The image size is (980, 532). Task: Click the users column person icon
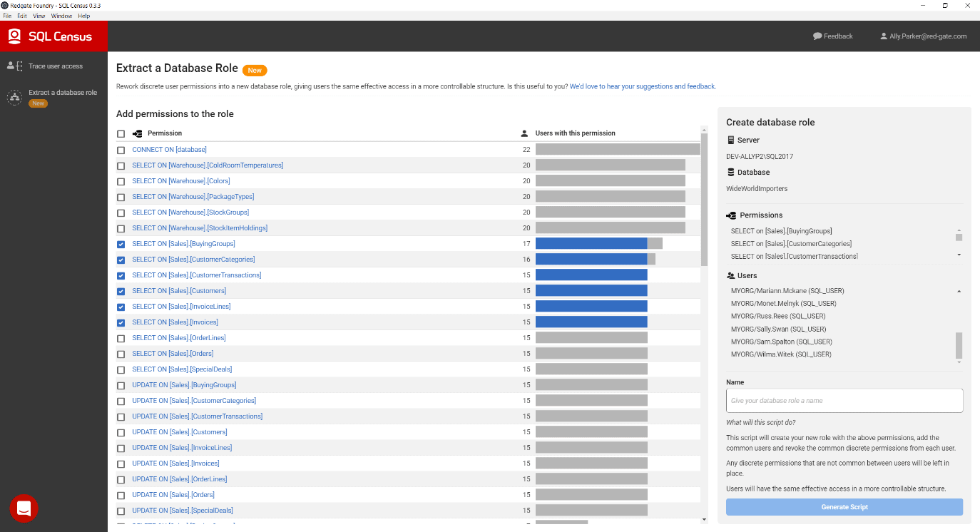[525, 133]
